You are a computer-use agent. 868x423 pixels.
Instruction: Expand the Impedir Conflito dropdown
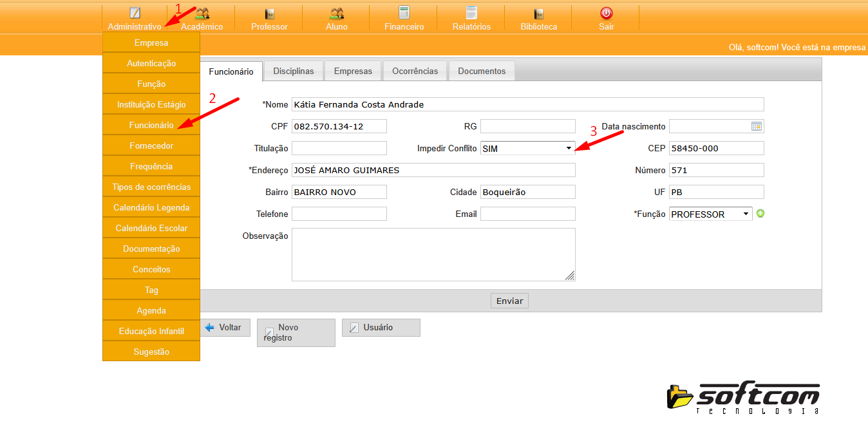[527, 148]
